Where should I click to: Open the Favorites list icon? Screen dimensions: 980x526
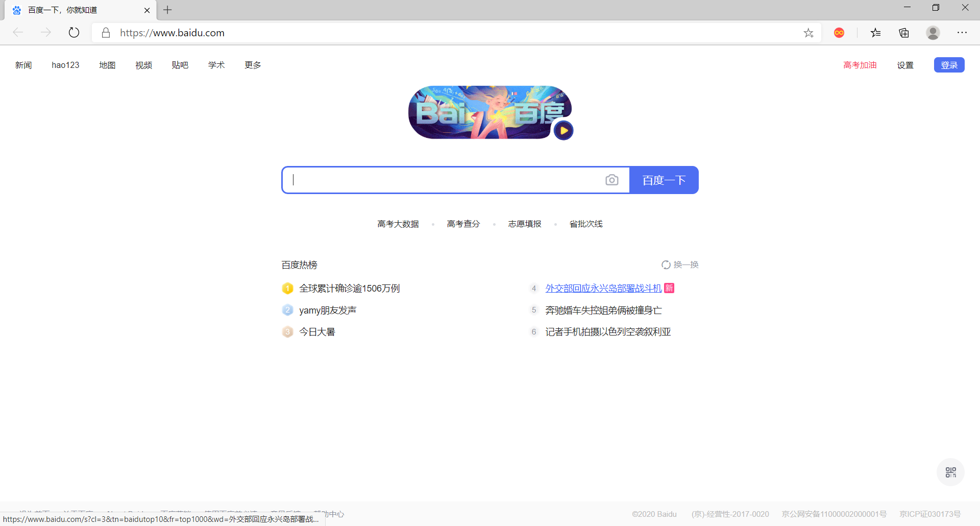coord(876,33)
